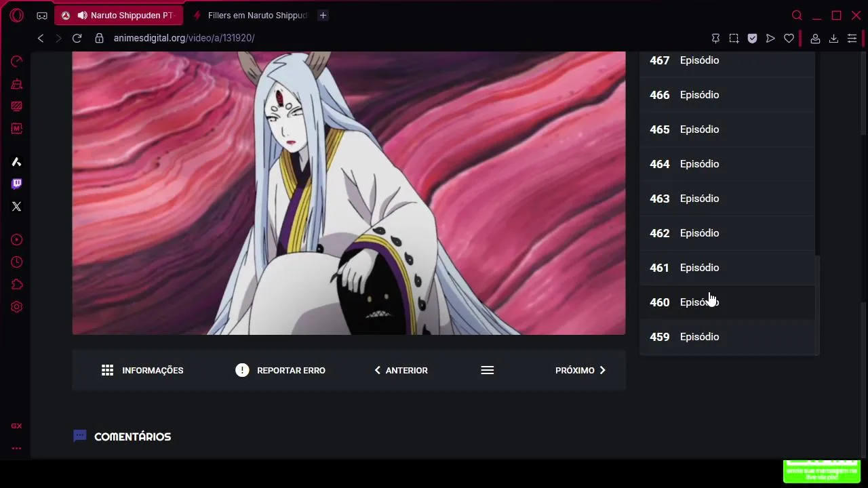Screen dimensions: 868x488
Task: Select episode 463 in the list
Action: point(727,199)
